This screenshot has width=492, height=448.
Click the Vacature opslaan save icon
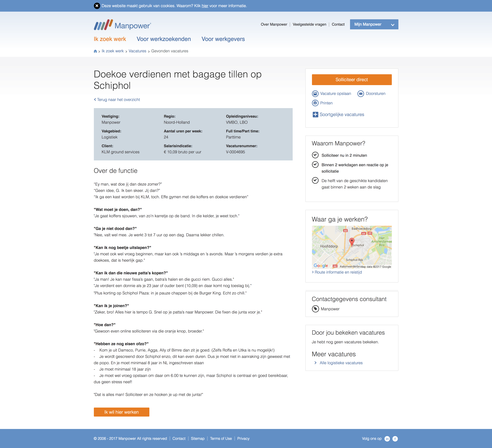[x=315, y=94]
